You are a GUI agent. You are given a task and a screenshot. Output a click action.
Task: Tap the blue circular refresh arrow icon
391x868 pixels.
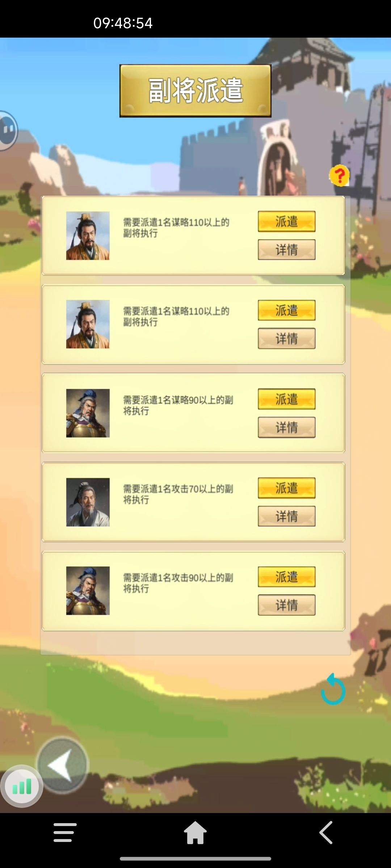pyautogui.click(x=333, y=689)
